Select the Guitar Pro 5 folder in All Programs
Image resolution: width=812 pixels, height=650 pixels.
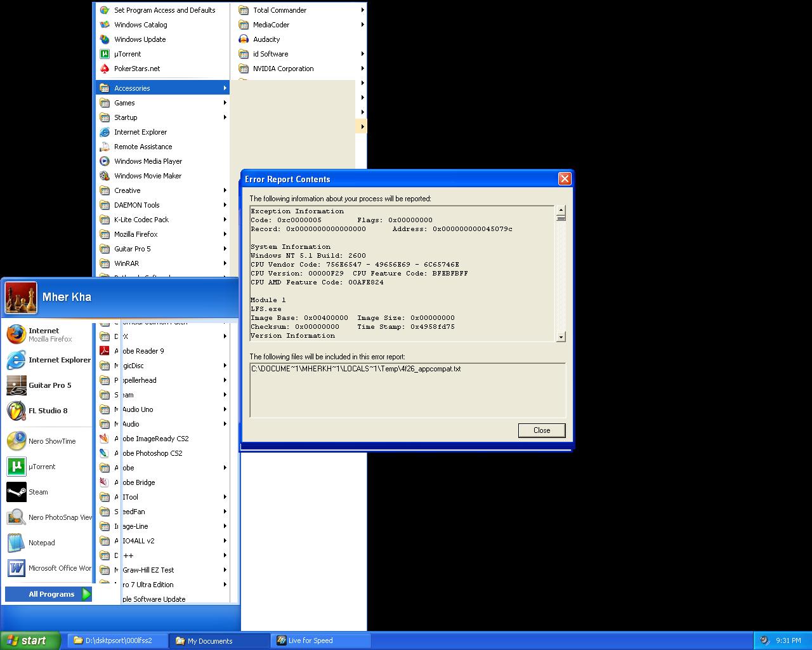163,249
